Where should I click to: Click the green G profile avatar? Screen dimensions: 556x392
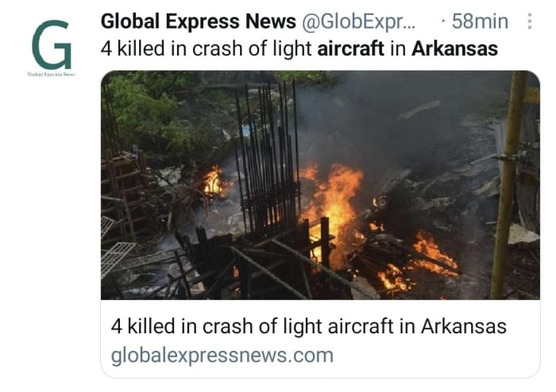[x=52, y=45]
